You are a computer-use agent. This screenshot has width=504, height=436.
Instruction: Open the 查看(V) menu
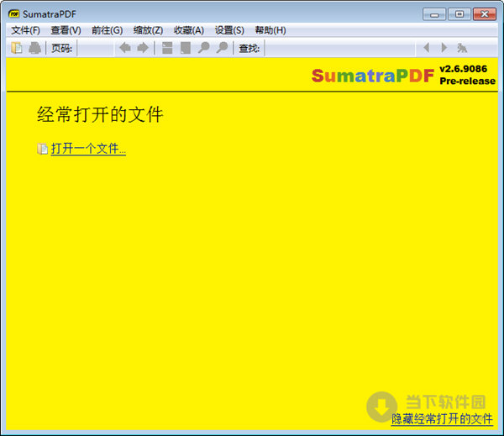coord(66,30)
